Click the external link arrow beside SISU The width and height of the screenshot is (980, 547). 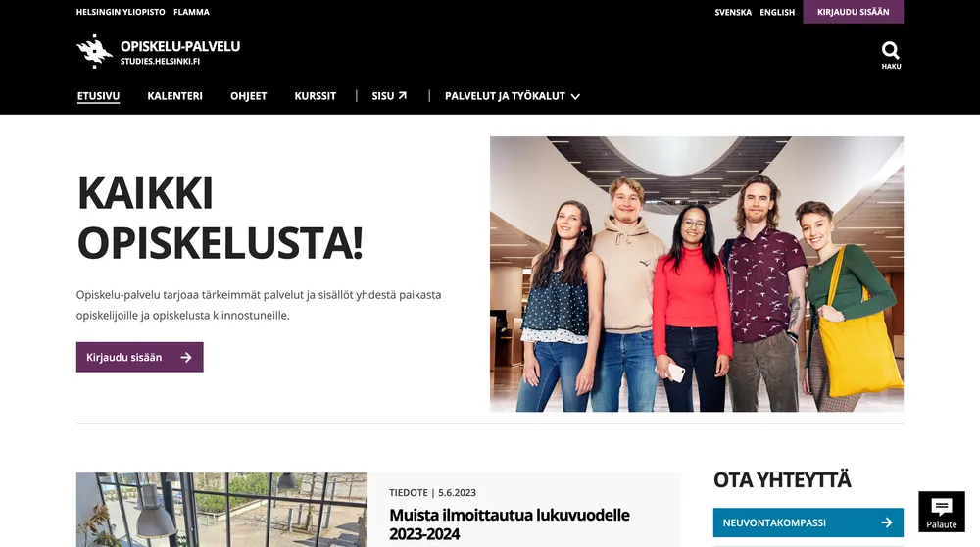[403, 96]
